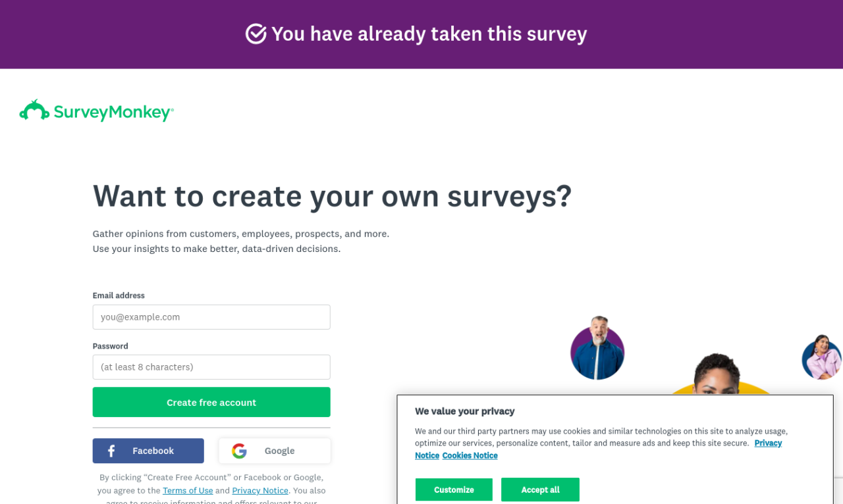The height and width of the screenshot is (504, 843).
Task: Click the SurveyMonkey green monkey logo icon
Action: (34, 111)
